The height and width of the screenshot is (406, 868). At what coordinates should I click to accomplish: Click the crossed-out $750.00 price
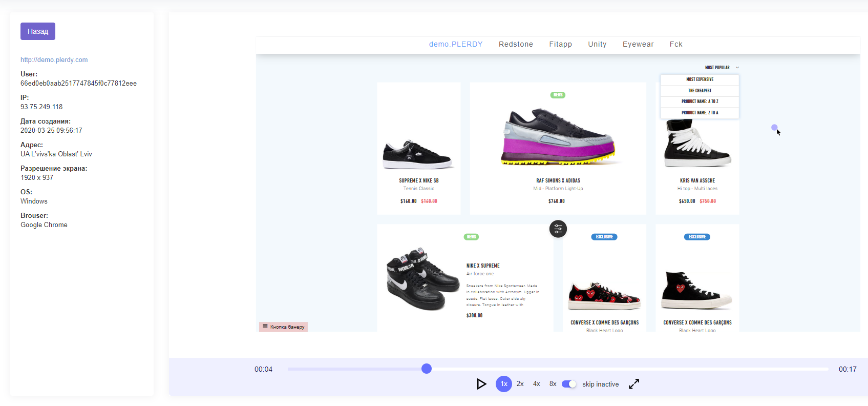tap(708, 201)
